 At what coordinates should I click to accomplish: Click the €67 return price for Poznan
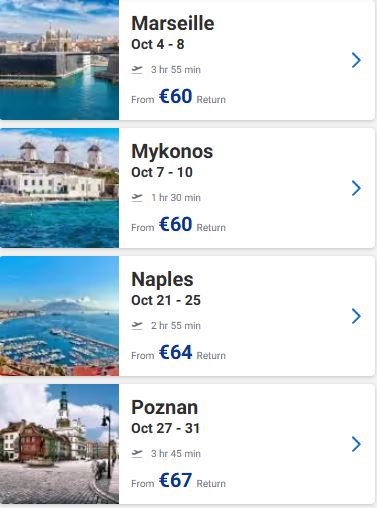pyautogui.click(x=176, y=480)
